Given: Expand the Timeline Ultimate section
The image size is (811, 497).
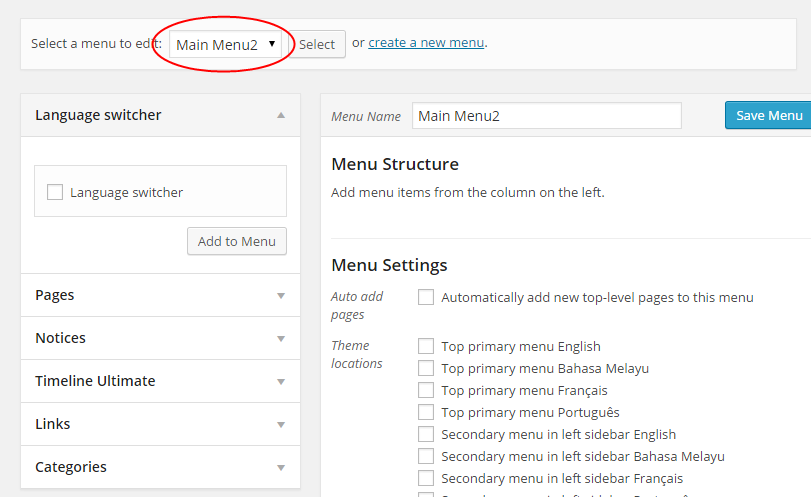Looking at the screenshot, I should tap(280, 382).
